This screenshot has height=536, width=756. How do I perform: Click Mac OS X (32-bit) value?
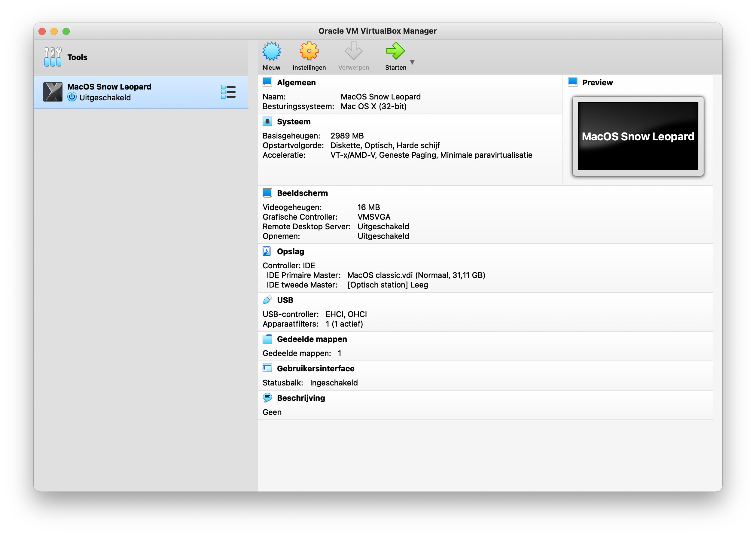click(x=373, y=106)
